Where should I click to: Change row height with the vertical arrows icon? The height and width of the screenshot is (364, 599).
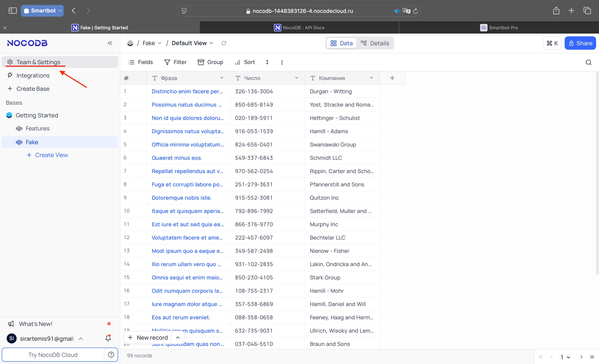tap(267, 62)
